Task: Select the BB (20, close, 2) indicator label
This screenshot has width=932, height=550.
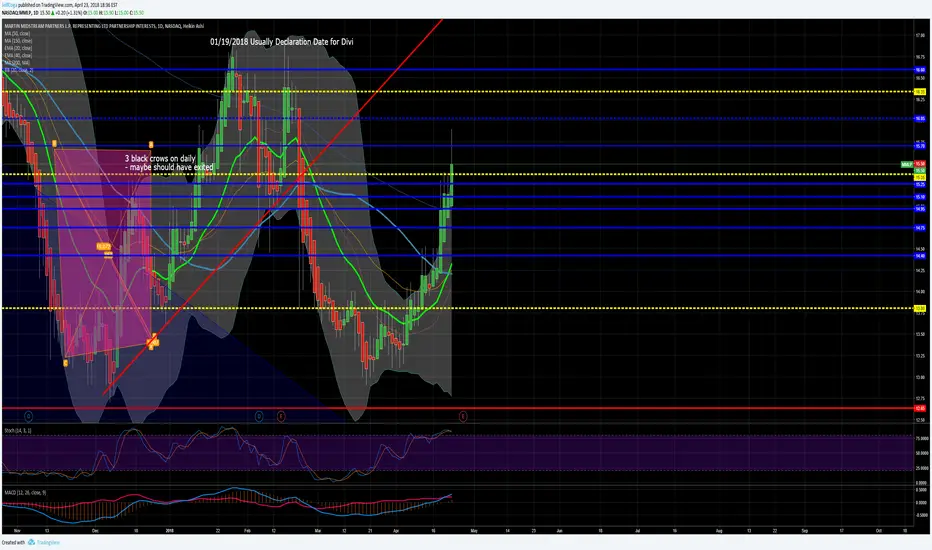Action: coord(19,70)
